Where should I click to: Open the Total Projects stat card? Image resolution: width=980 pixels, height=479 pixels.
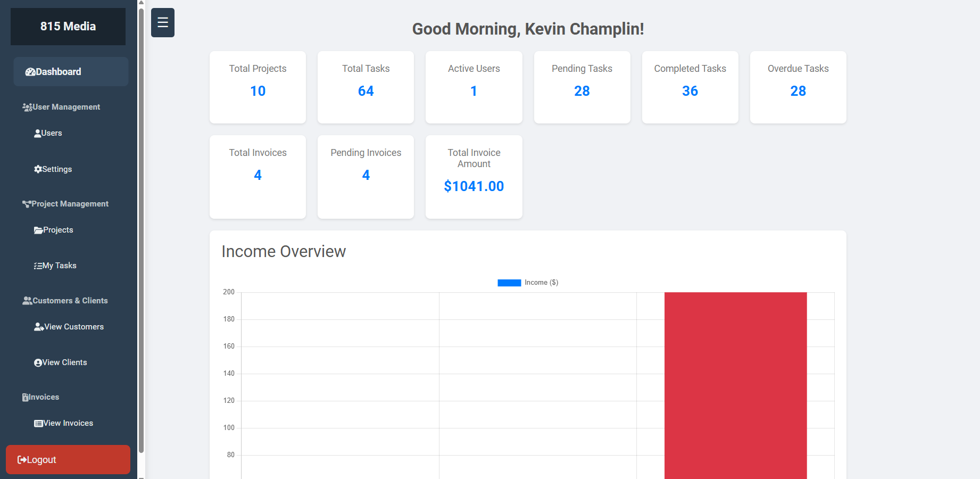tap(258, 87)
